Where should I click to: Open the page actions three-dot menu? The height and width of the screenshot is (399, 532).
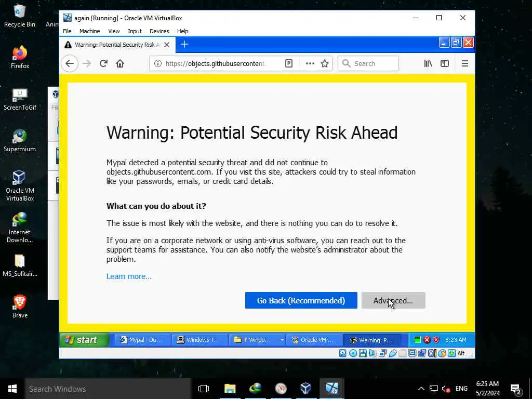coord(310,63)
